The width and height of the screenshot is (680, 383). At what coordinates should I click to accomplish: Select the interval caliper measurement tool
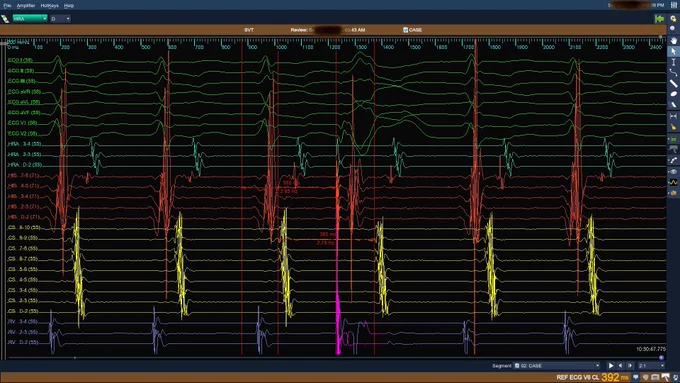point(673,116)
